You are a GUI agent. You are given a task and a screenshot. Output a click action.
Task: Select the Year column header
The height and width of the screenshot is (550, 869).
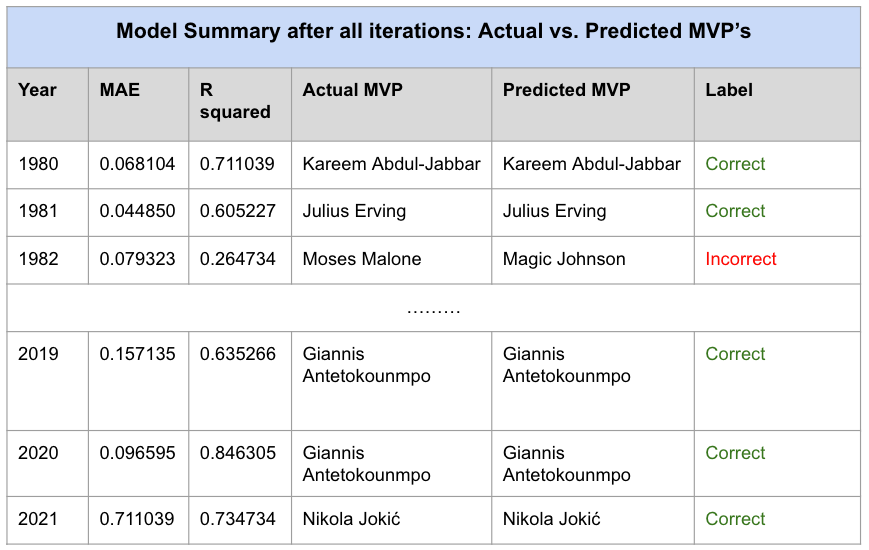click(38, 90)
